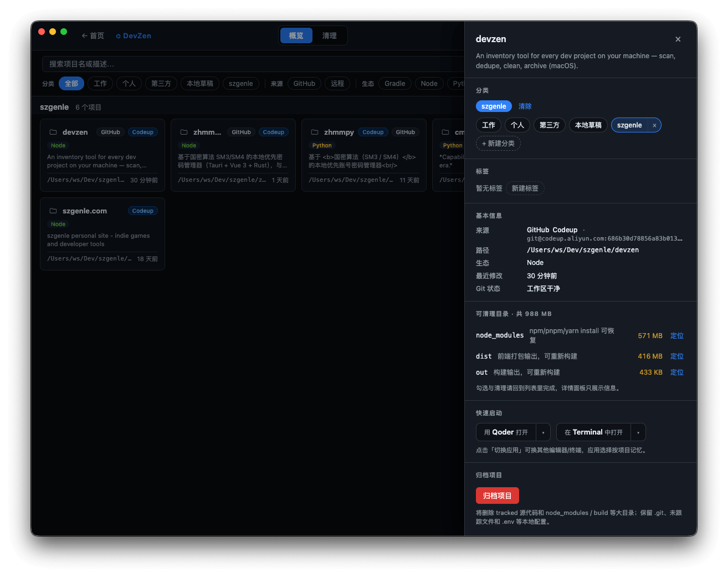Click the git@codeup.aliyun.com remote URL
The height and width of the screenshot is (577, 728).
(x=604, y=238)
